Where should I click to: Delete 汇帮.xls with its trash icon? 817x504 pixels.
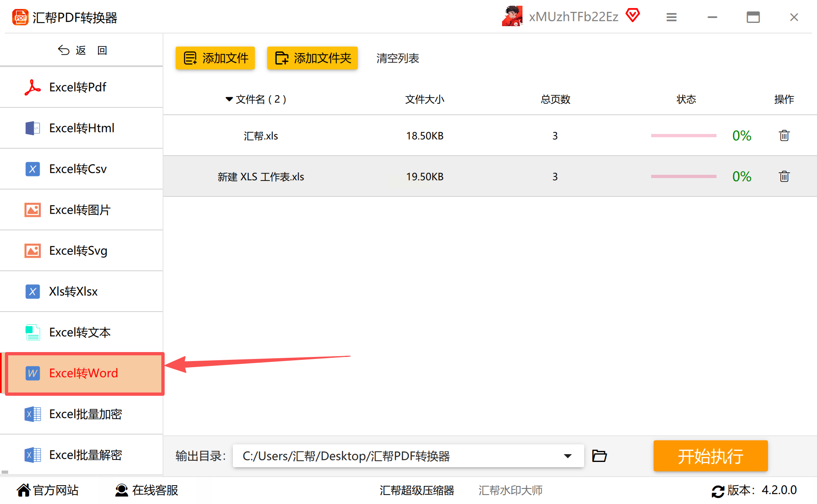point(784,136)
